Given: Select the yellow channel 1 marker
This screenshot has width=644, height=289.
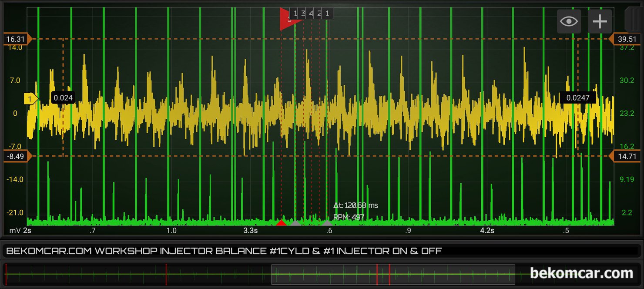Looking at the screenshot, I should 31,99.
